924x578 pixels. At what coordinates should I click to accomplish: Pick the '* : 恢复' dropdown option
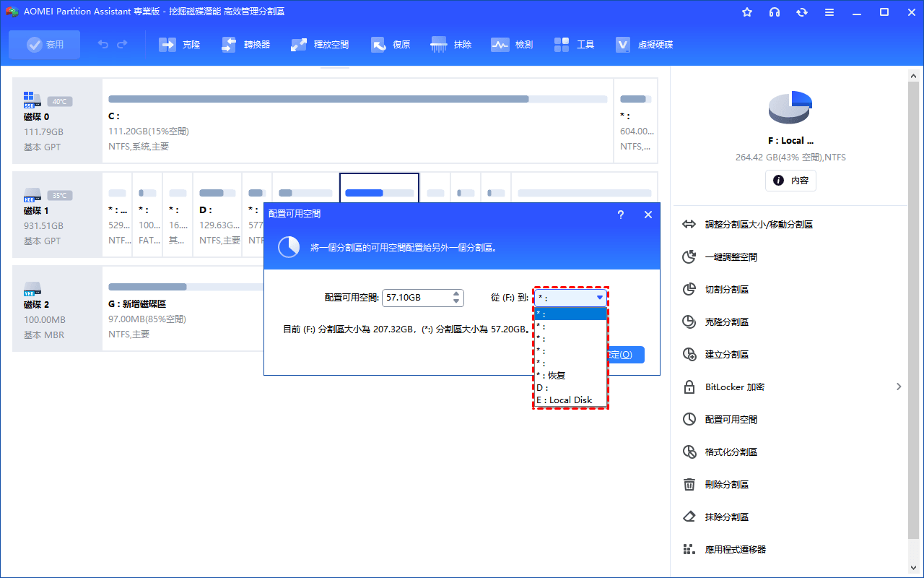(570, 376)
